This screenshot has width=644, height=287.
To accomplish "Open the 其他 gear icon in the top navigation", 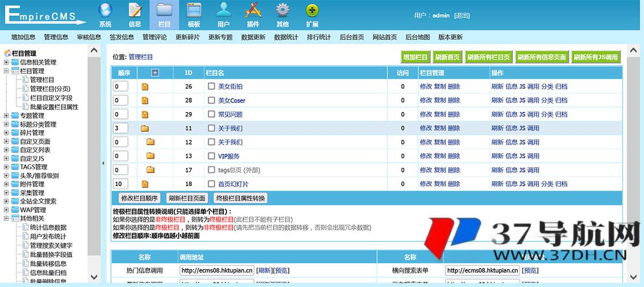I will [282, 10].
